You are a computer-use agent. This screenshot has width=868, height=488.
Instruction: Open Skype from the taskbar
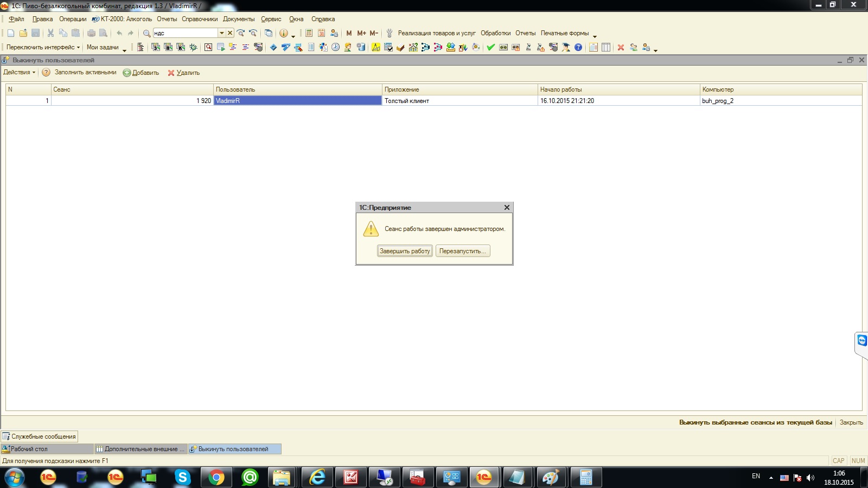(182, 478)
